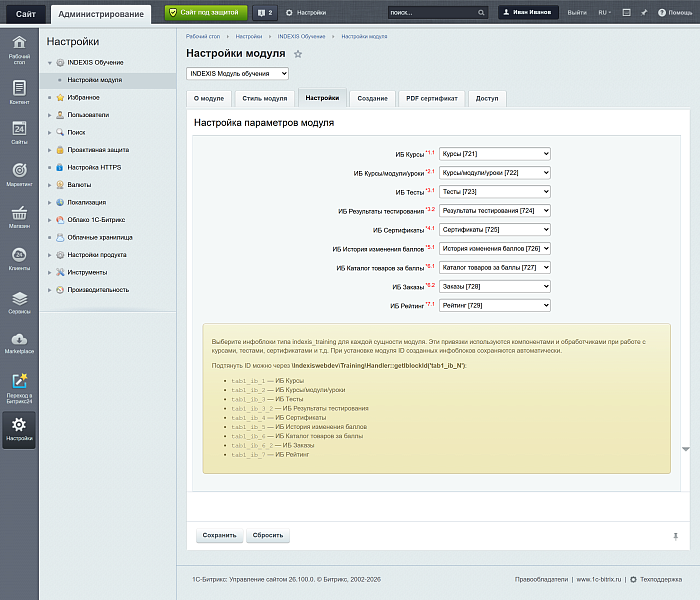Click the Сохранить button
This screenshot has height=600, width=700.
coord(220,535)
